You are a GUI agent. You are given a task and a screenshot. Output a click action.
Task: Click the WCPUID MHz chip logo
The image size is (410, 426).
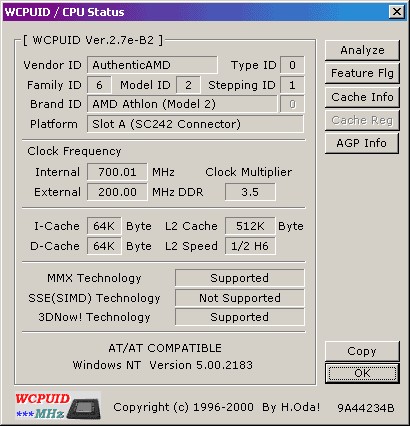58,405
